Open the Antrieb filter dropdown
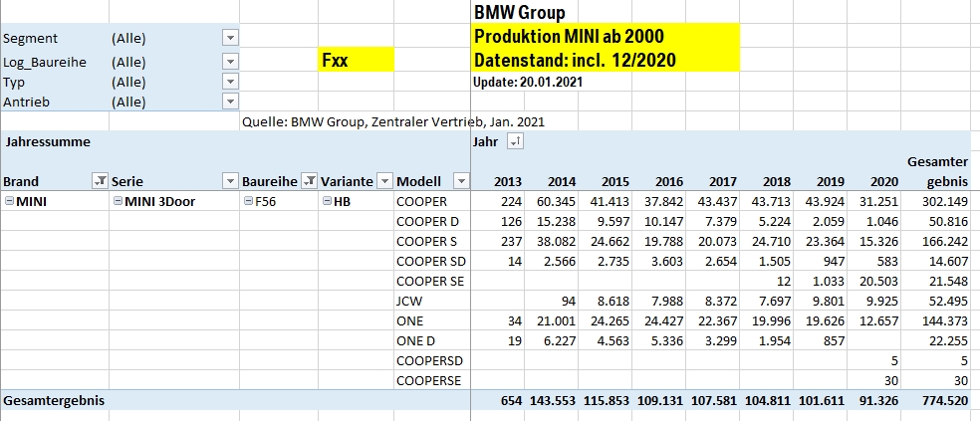The height and width of the screenshot is (421, 980). 230,102
